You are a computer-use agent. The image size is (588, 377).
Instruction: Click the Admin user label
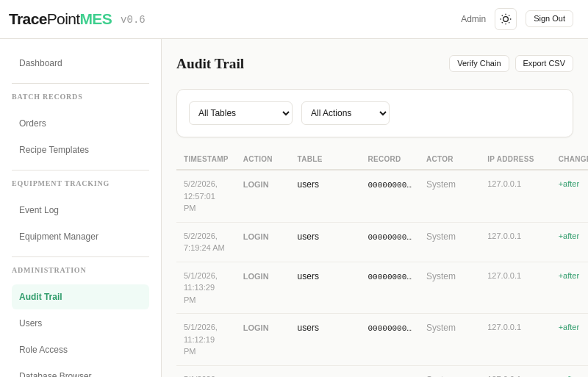[x=473, y=19]
